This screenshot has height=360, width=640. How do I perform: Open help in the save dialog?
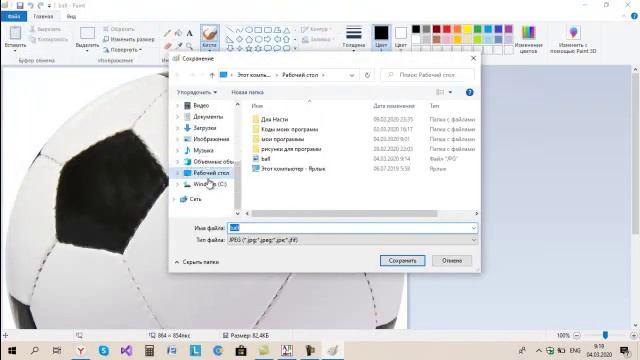[469, 92]
